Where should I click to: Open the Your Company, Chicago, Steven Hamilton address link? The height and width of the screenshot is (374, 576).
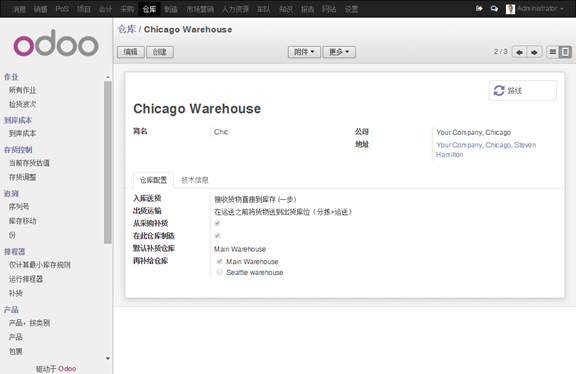click(486, 150)
